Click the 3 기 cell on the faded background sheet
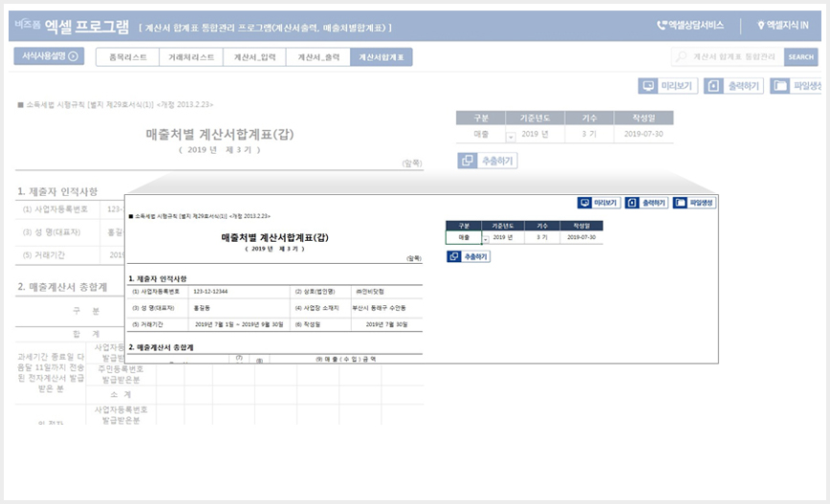 589,134
